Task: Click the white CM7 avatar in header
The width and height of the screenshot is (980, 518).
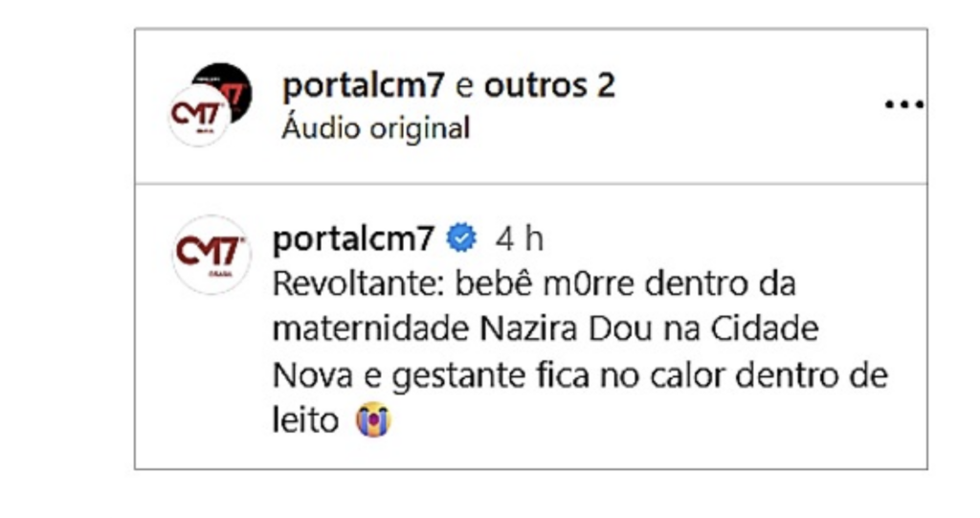Action: tap(199, 117)
